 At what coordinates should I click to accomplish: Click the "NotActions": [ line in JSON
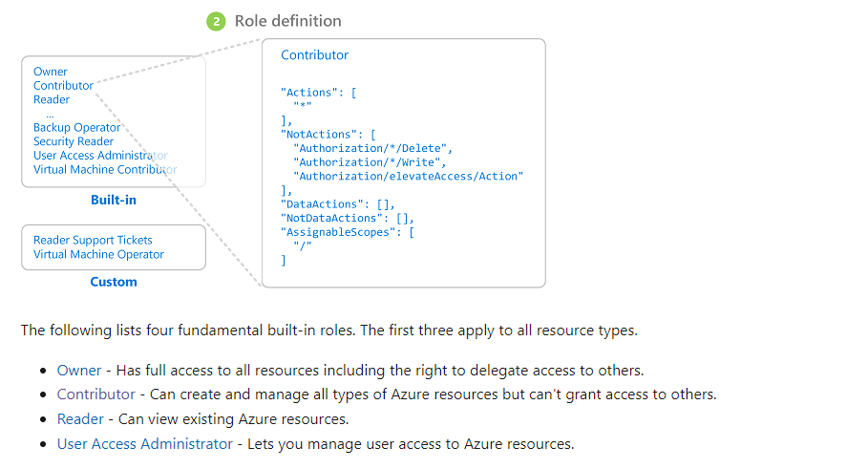tap(328, 135)
